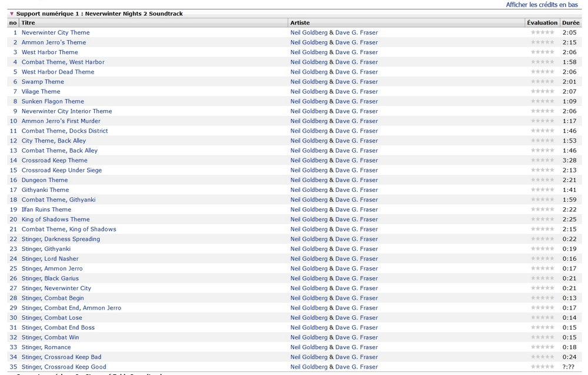
Task: Open track title Swamp Theme
Action: (43, 81)
